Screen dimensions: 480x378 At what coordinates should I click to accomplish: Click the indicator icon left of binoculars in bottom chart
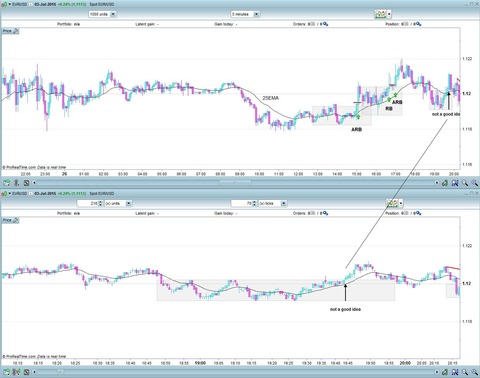[445, 372]
